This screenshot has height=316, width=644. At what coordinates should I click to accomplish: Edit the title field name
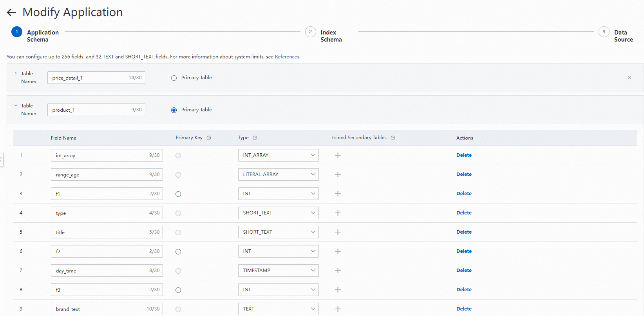[107, 232]
